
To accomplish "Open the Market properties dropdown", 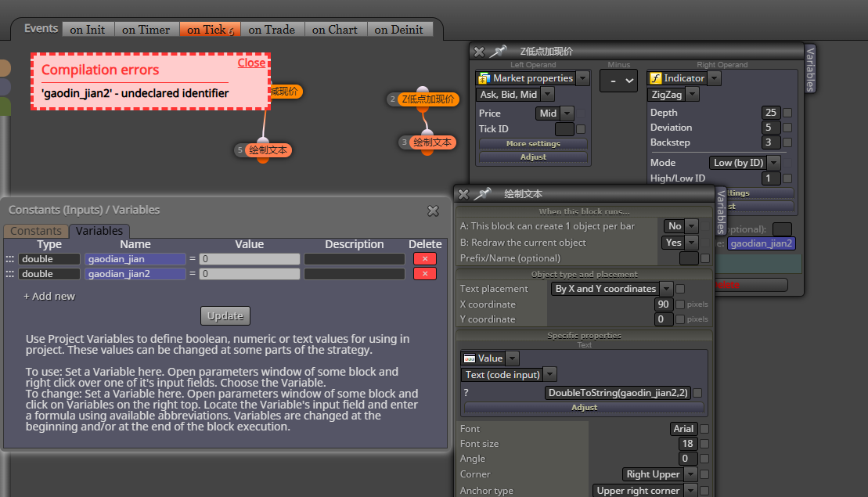I will pos(583,78).
